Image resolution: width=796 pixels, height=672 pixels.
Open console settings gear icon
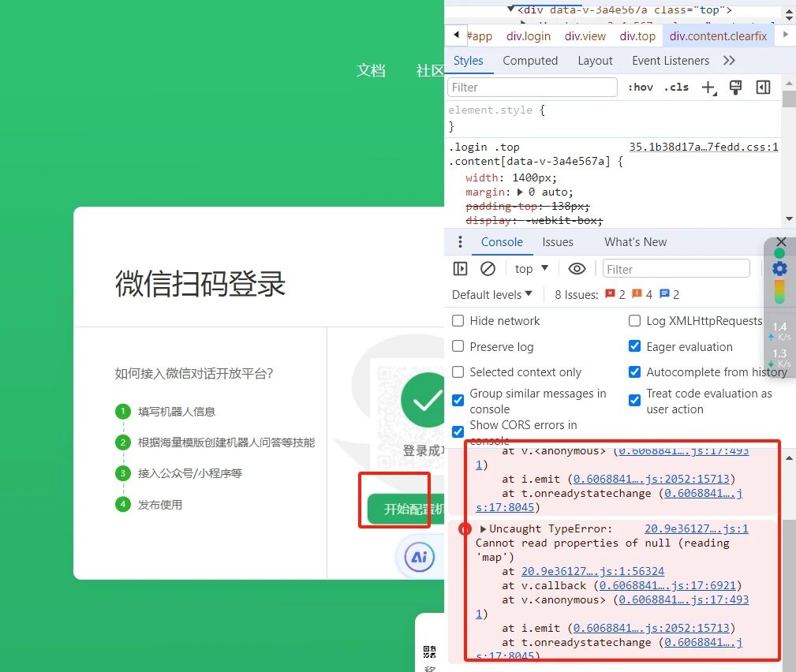(779, 268)
